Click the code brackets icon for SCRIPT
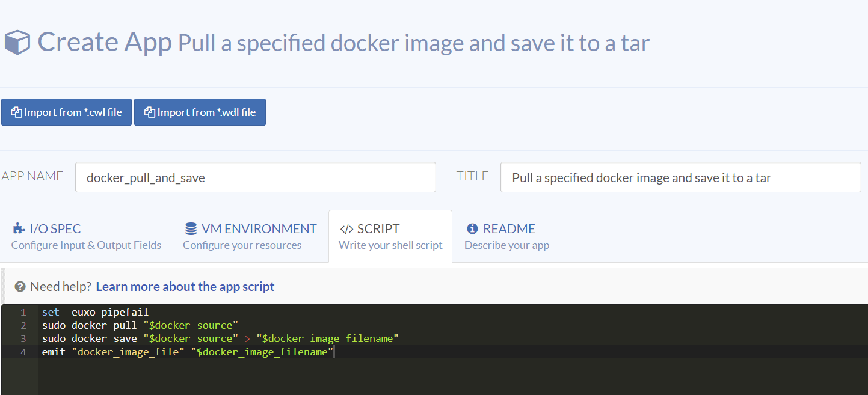Viewport: 868px width, 395px height. click(x=346, y=229)
